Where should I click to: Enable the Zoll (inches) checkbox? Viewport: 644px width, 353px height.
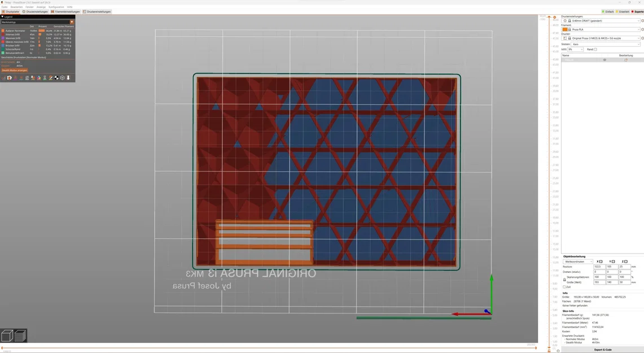564,287
